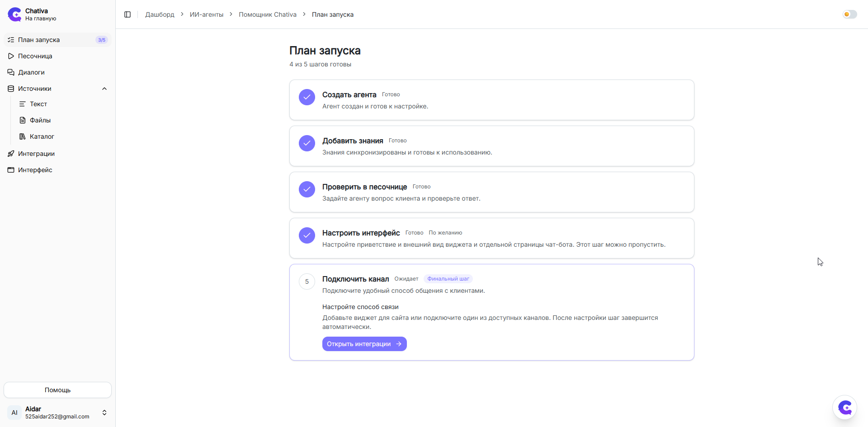
Task: Click the Песочница play icon
Action: 11,56
